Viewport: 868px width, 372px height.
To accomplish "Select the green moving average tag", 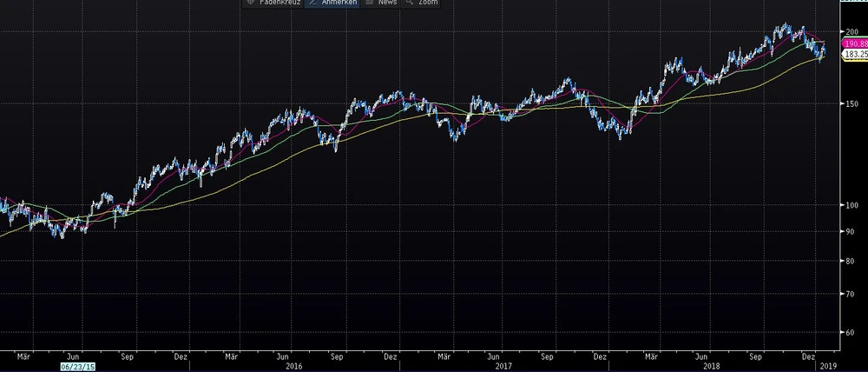I will pyautogui.click(x=855, y=37).
